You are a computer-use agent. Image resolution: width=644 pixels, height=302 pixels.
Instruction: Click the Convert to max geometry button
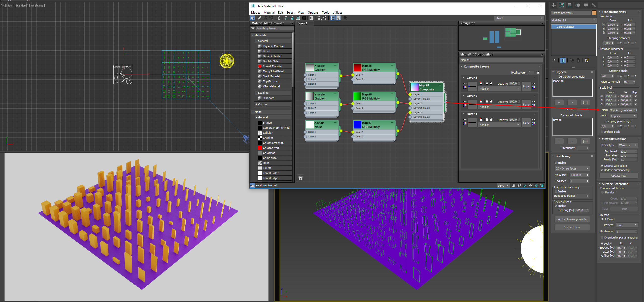572,219
